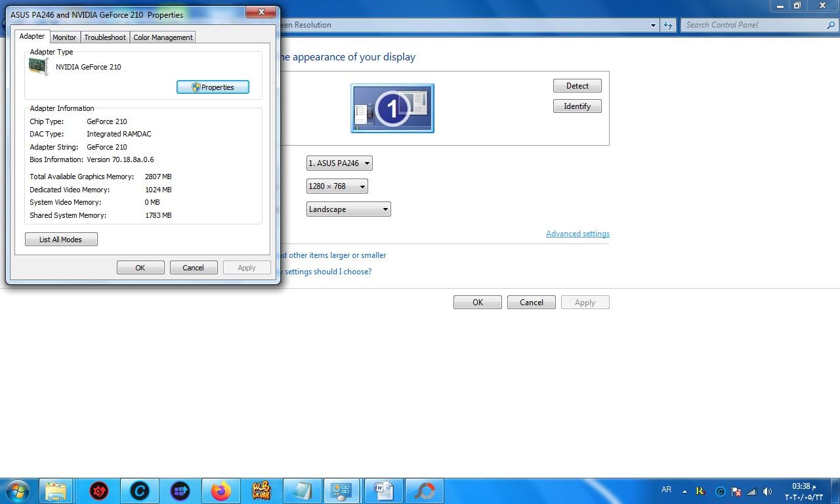840x504 pixels.
Task: Open the Windows Start menu orb
Action: point(17,491)
